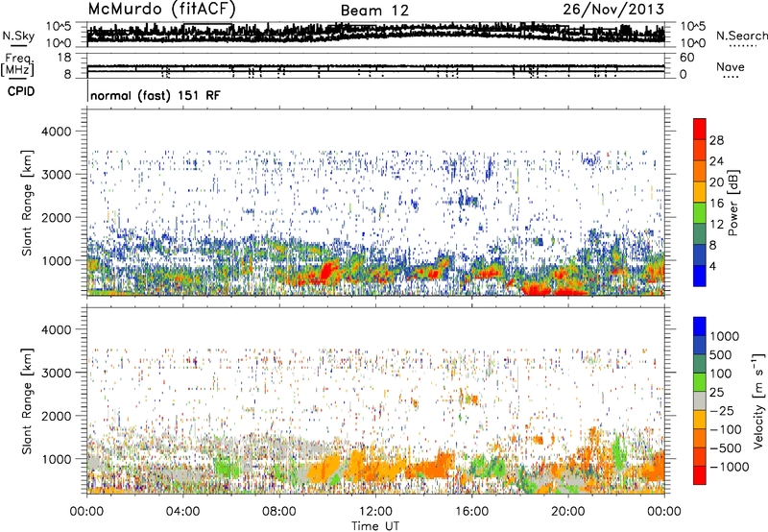
Task: Click the N.Sky legend label
Action: (x=18, y=36)
